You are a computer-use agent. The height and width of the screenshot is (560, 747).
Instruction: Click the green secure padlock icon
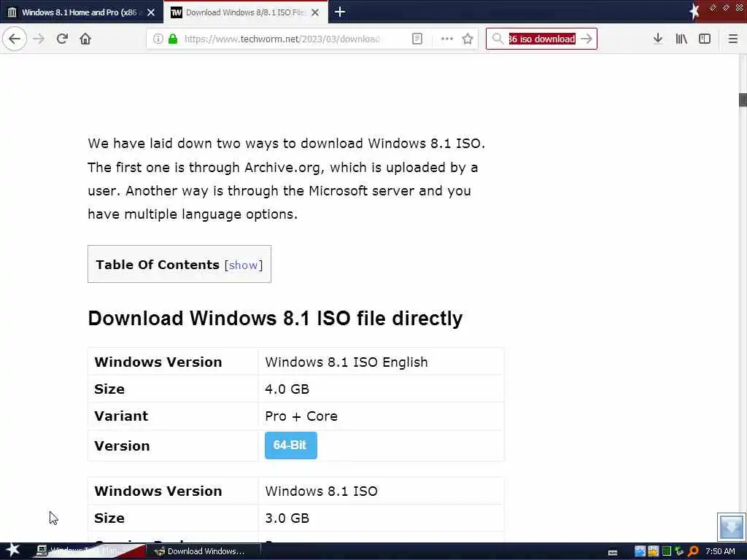click(173, 39)
